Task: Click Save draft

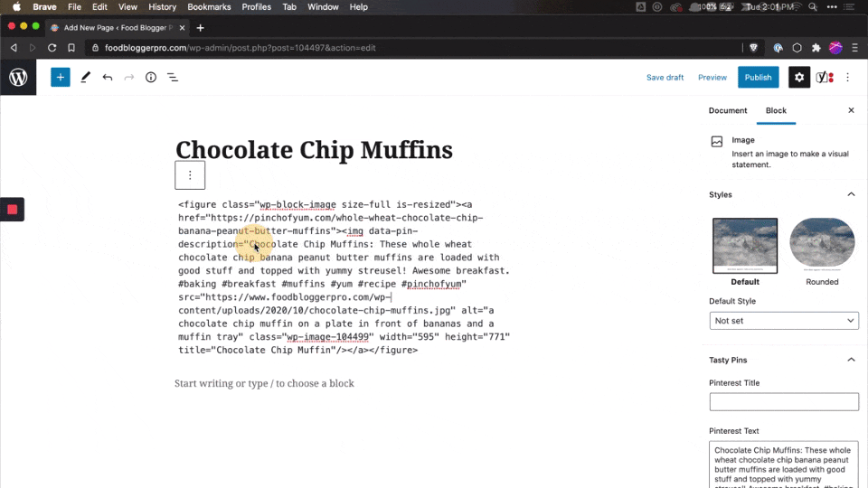Action: 665,78
